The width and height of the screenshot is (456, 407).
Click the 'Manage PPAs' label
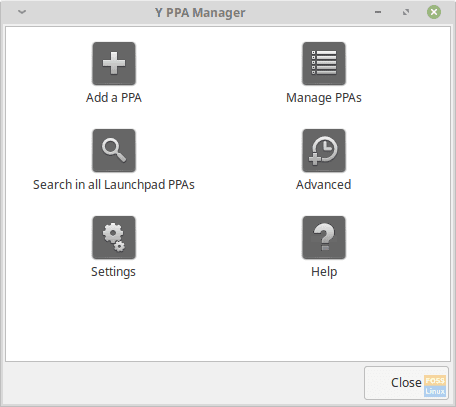click(324, 98)
